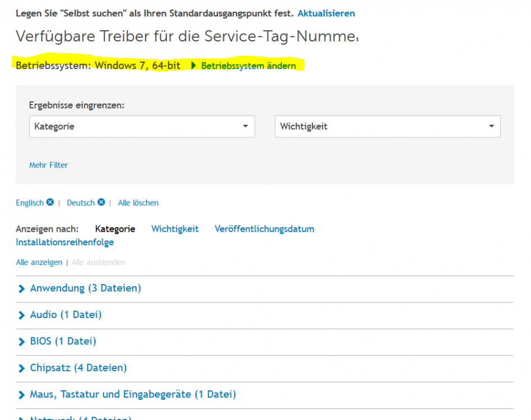
Task: Click chevron icon beside Chipsatz category
Action: 22,368
